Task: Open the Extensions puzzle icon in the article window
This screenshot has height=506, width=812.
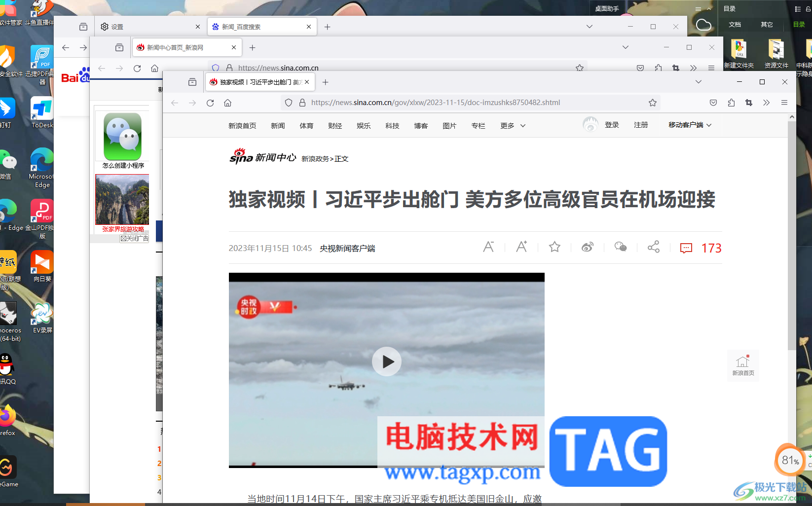Action: pos(731,103)
